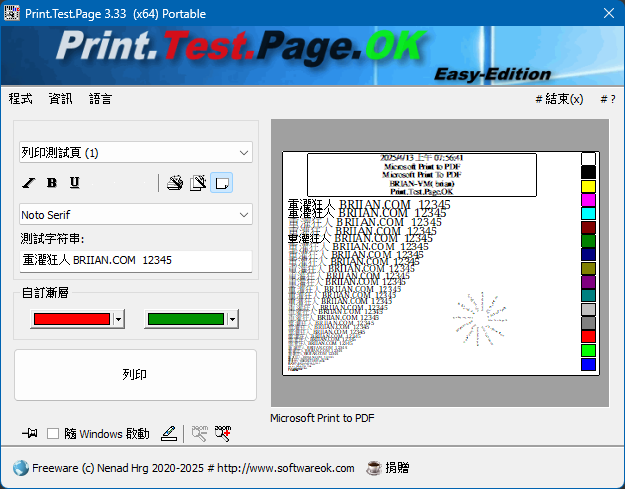This screenshot has width=625, height=489.
Task: Toggle the italic text style icon
Action: [29, 182]
